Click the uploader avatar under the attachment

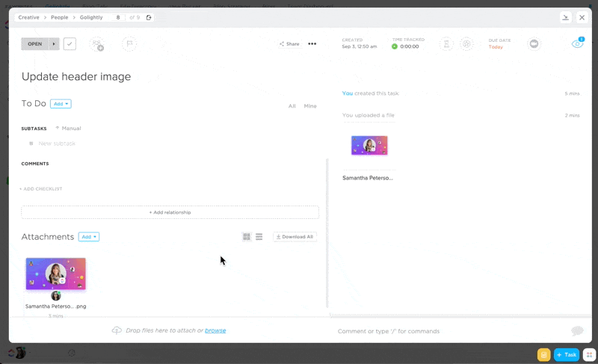56,296
